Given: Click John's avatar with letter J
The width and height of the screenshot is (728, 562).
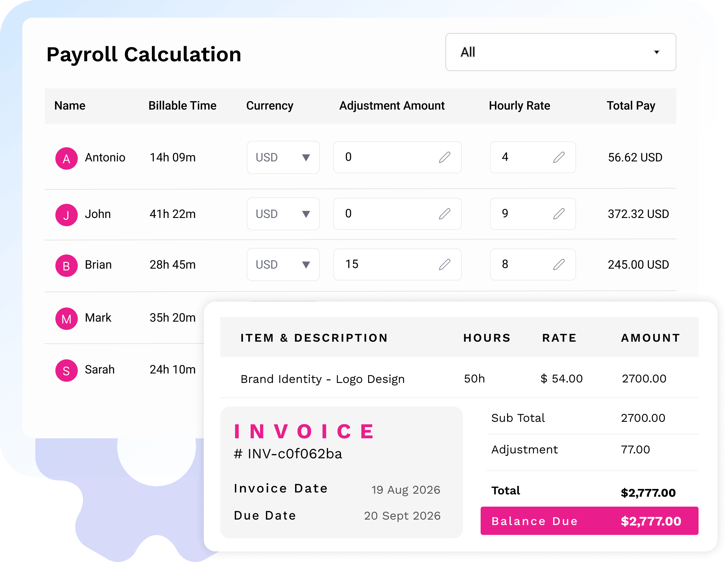Looking at the screenshot, I should pyautogui.click(x=66, y=215).
